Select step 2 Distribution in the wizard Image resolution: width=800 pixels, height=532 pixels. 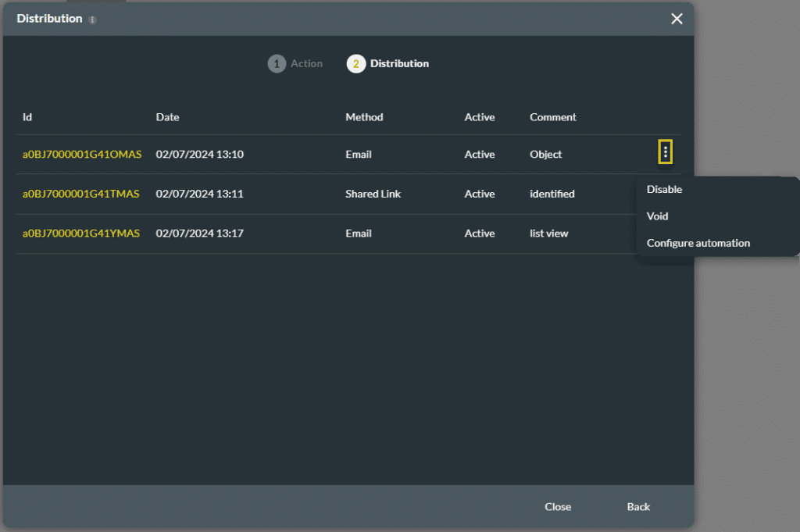pyautogui.click(x=388, y=64)
